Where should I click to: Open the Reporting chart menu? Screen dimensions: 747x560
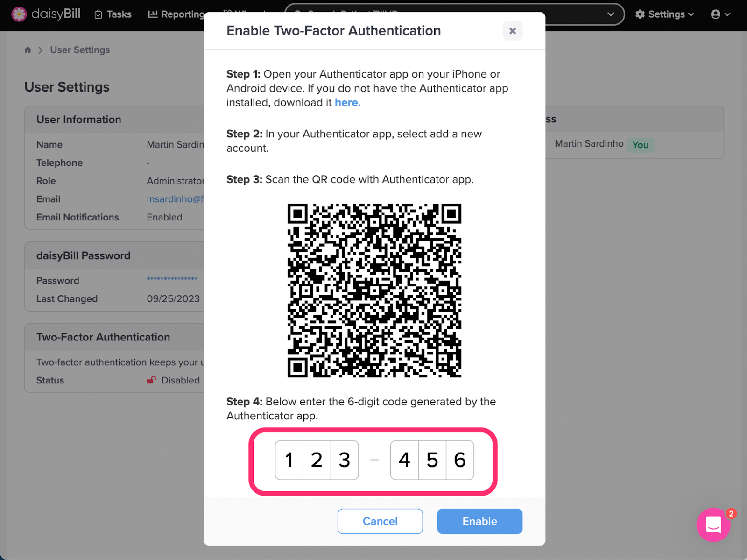176,14
